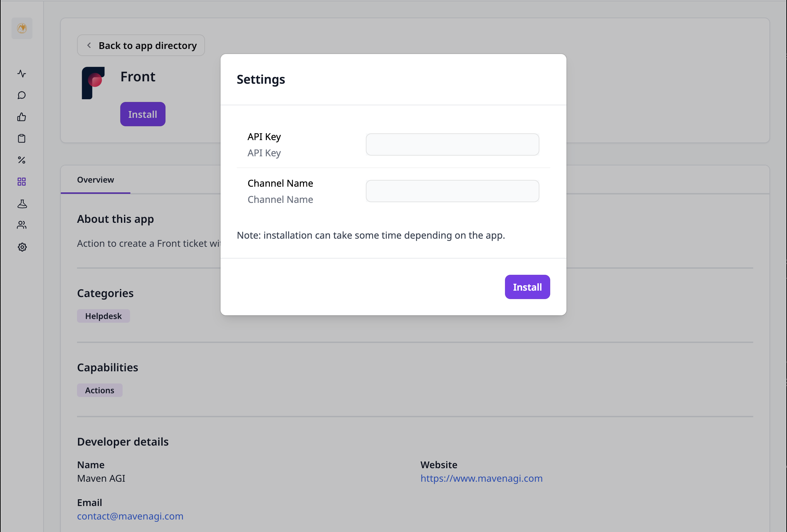
Task: Open the clipboard icon in sidebar
Action: click(x=22, y=138)
